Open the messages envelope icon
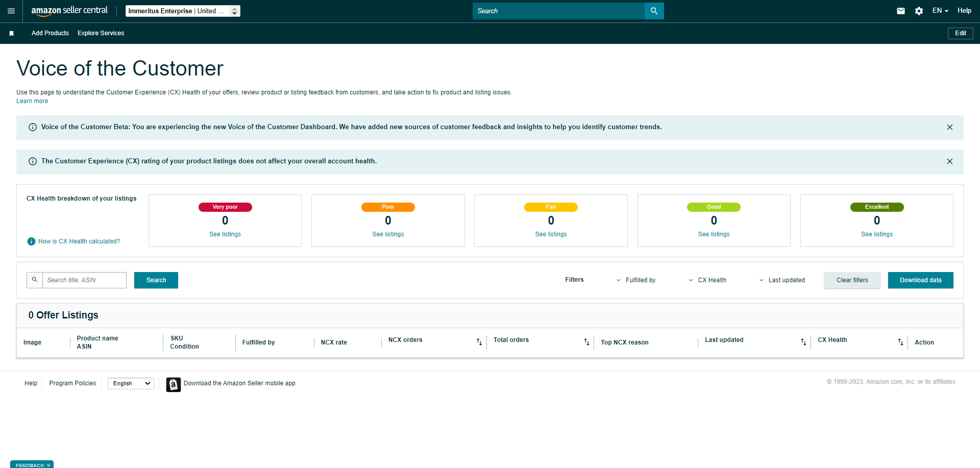This screenshot has height=468, width=980. (x=901, y=11)
